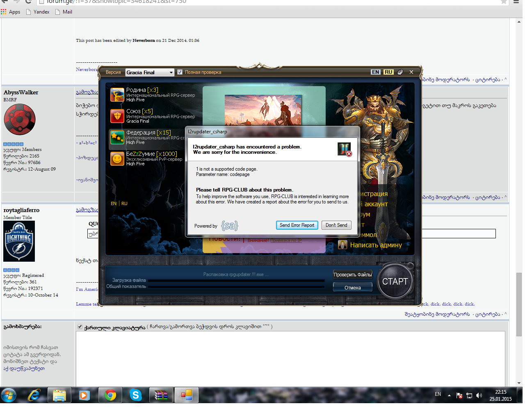Select the Федерация [x15] server icon
Screen dimensions: 525x420
[x=117, y=137]
